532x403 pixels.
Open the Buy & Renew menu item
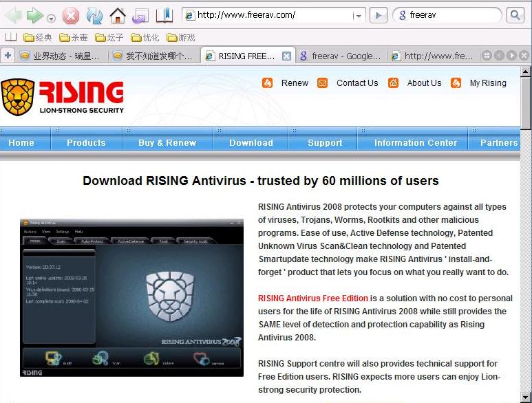point(167,142)
